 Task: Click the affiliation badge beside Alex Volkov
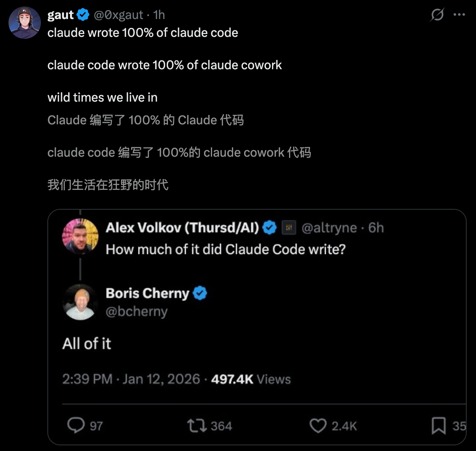pyautogui.click(x=289, y=228)
